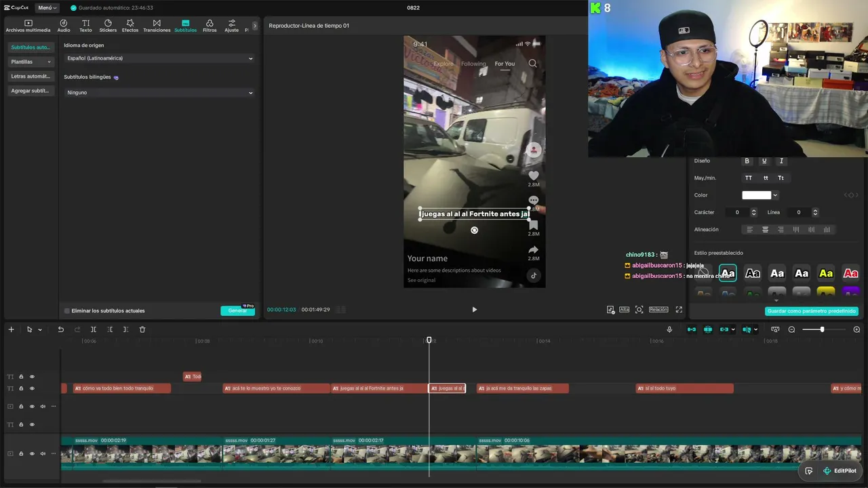Expand the text color dropdown arrow
This screenshot has height=488, width=868.
pyautogui.click(x=775, y=195)
